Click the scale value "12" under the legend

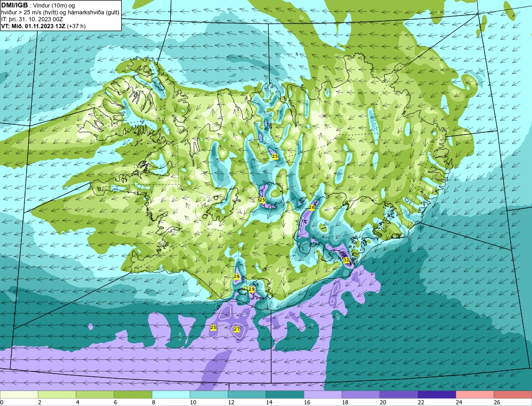coord(231,402)
